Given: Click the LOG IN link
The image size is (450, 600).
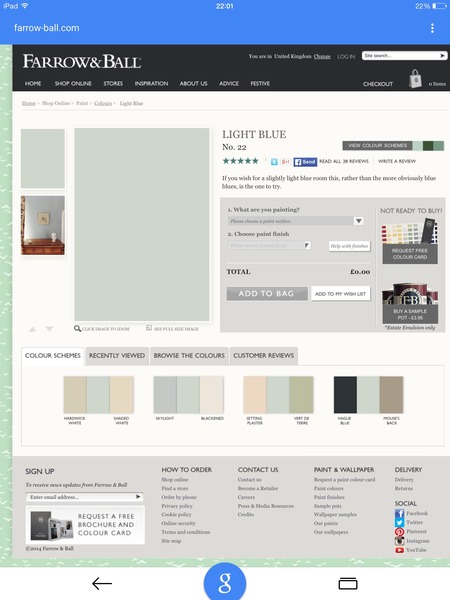Looking at the screenshot, I should tap(346, 56).
